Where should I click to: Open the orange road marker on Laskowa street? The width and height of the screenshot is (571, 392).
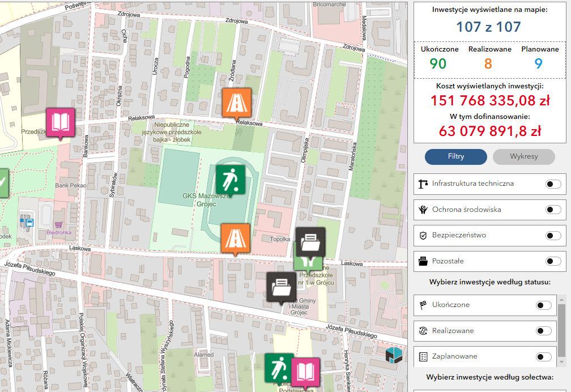pos(236,239)
